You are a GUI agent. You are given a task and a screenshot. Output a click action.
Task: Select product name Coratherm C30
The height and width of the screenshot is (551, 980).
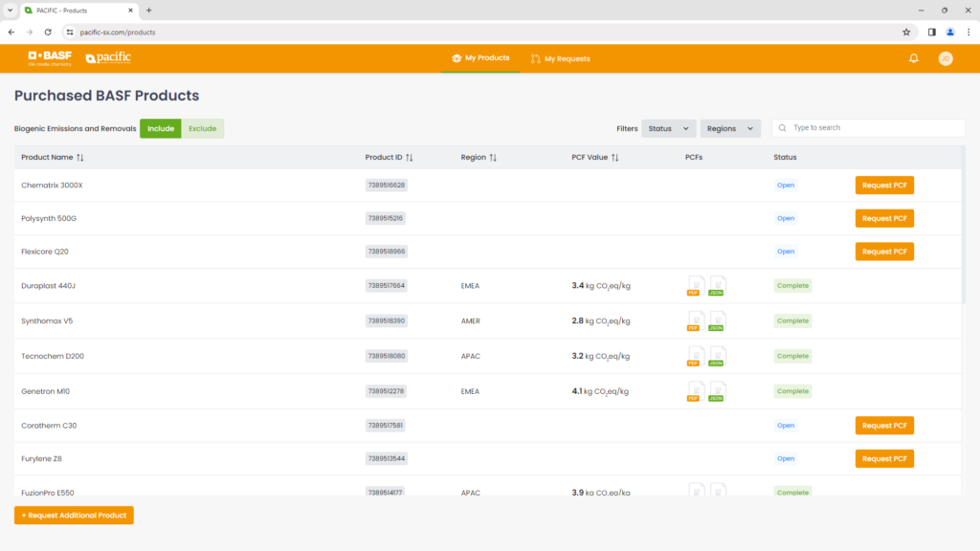click(49, 426)
